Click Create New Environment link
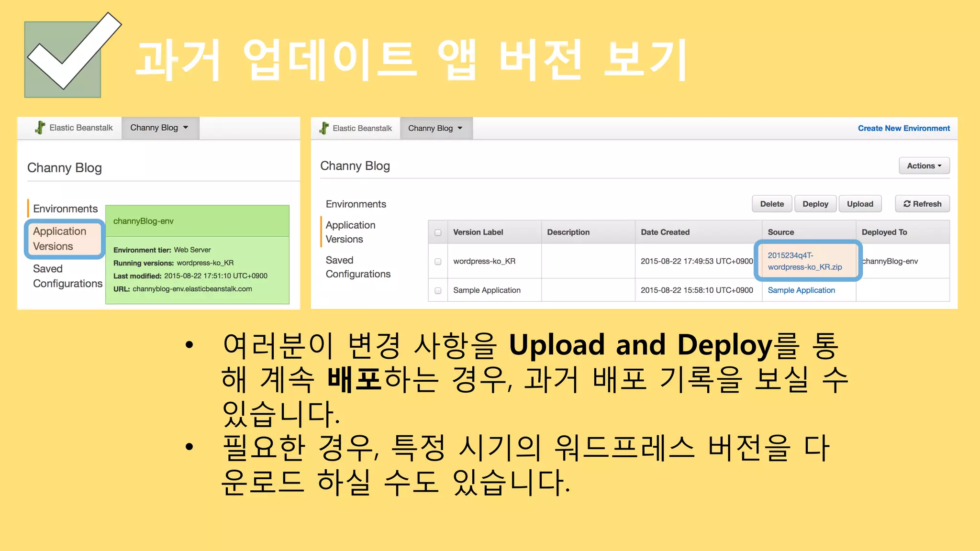 [x=903, y=128]
